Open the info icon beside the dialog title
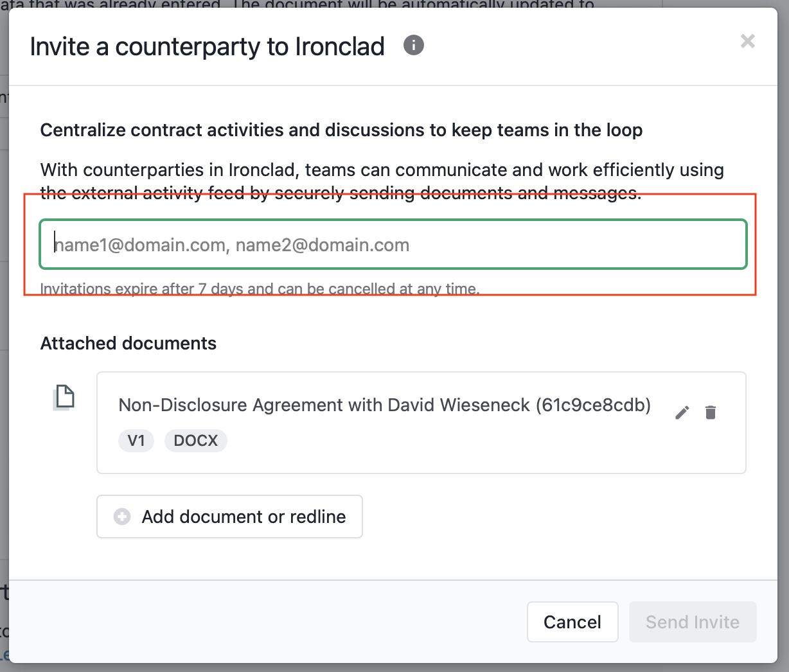The image size is (789, 672). click(414, 46)
